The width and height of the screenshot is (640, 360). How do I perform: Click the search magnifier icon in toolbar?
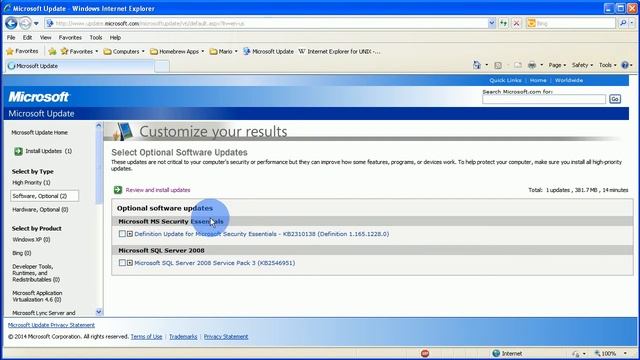pyautogui.click(x=623, y=23)
